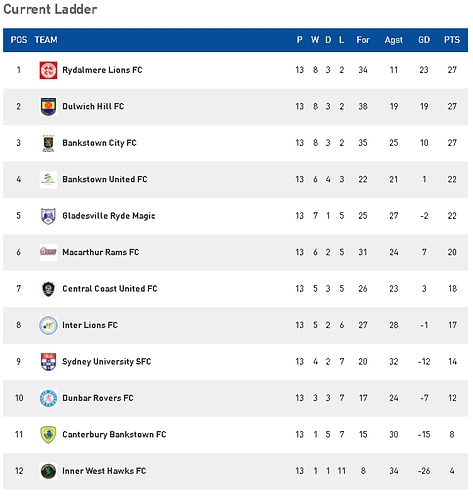Screen dimensions: 473x499
Task: Open Sydney University SFC team page
Action: click(x=107, y=362)
